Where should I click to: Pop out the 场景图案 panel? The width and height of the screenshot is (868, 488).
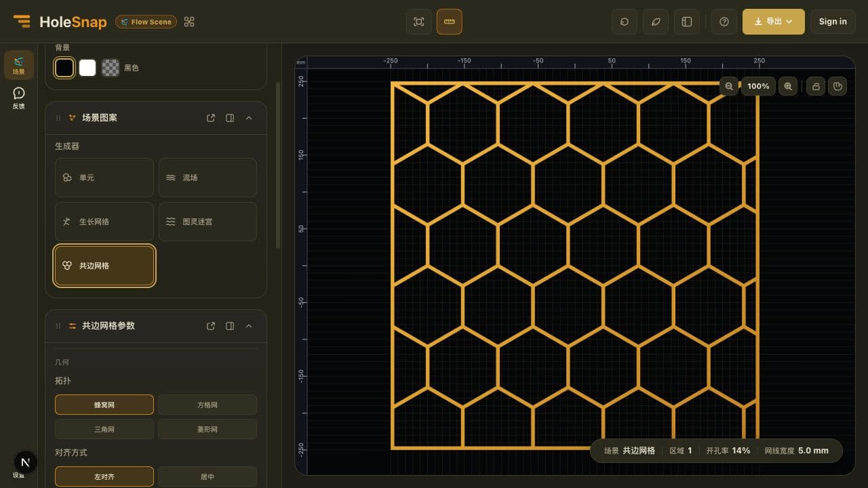(x=211, y=118)
